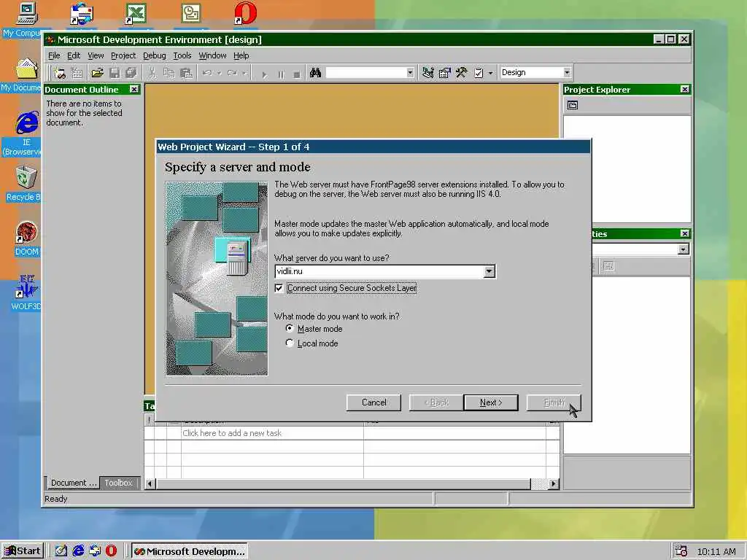Image resolution: width=747 pixels, height=560 pixels.
Task: Click the Add Item toolbar icon
Action: 77,73
